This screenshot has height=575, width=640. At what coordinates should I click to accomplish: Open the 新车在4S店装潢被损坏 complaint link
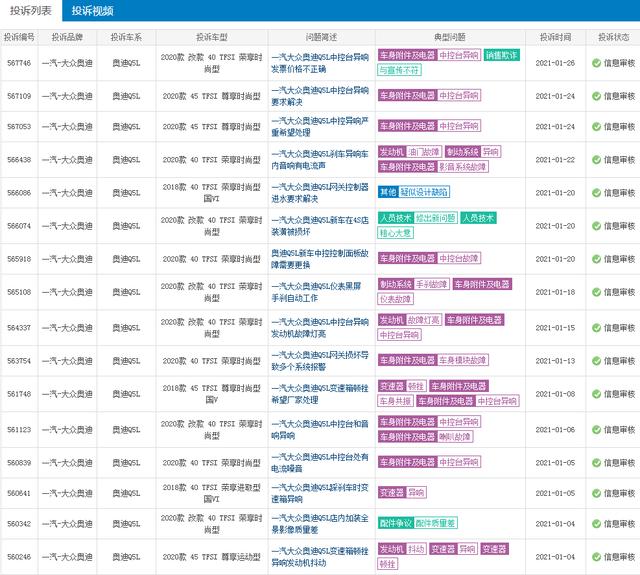pos(320,226)
